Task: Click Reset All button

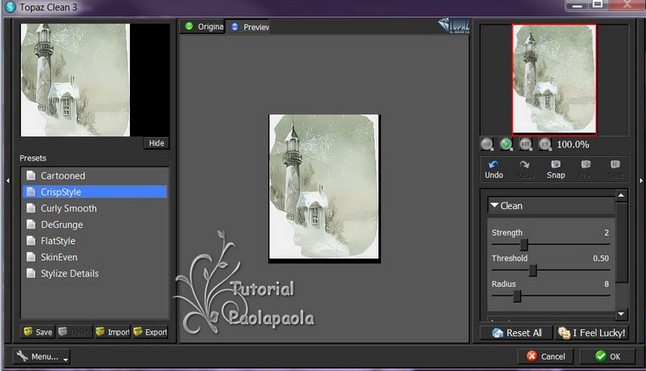Action: tap(517, 333)
